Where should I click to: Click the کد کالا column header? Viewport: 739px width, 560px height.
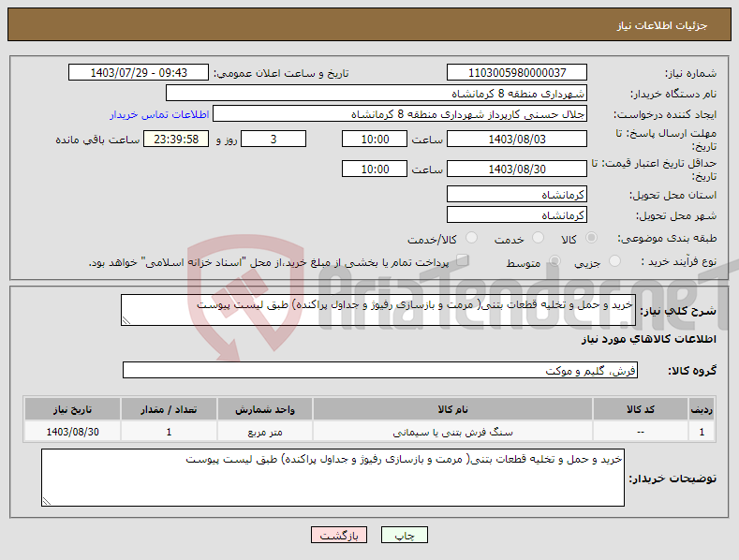(x=640, y=409)
